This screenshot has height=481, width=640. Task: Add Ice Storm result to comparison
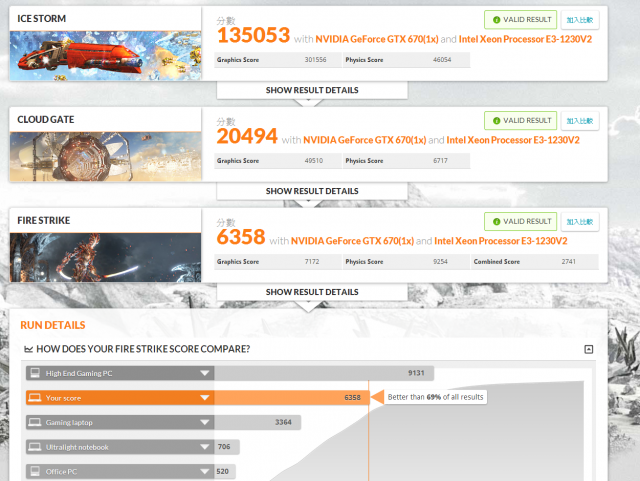[x=580, y=20]
